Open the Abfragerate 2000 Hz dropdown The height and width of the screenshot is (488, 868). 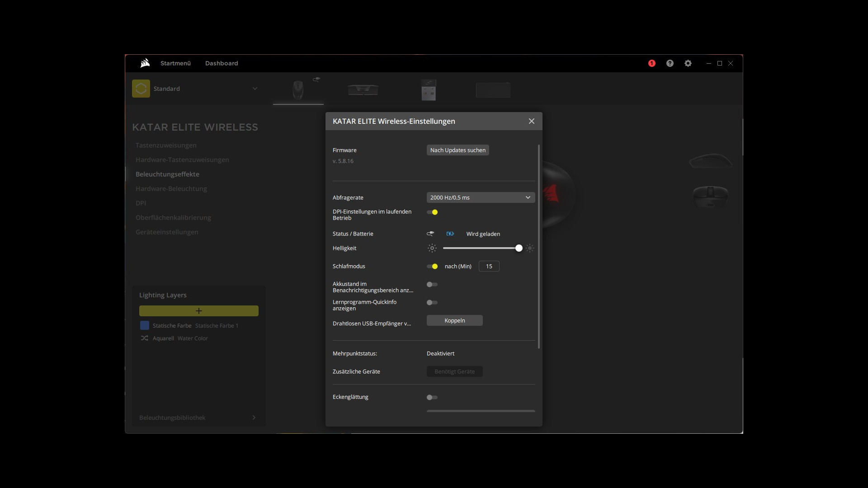pos(481,197)
